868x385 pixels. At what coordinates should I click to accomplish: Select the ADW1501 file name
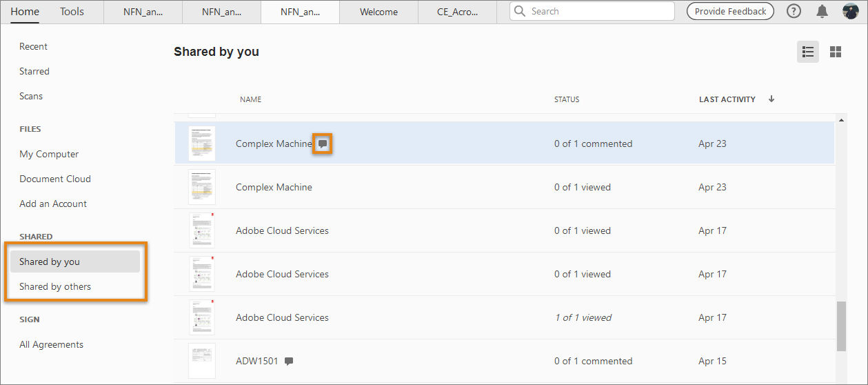tap(257, 361)
